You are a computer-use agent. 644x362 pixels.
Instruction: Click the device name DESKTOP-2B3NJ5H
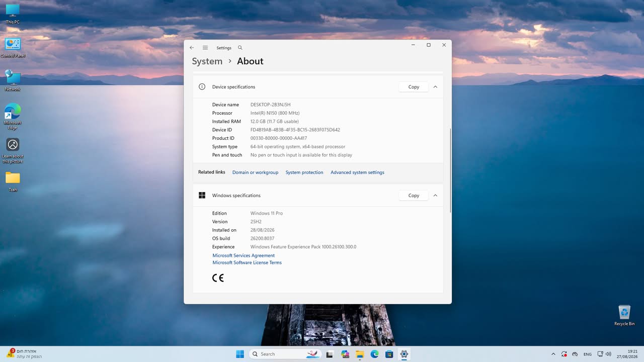tap(271, 105)
